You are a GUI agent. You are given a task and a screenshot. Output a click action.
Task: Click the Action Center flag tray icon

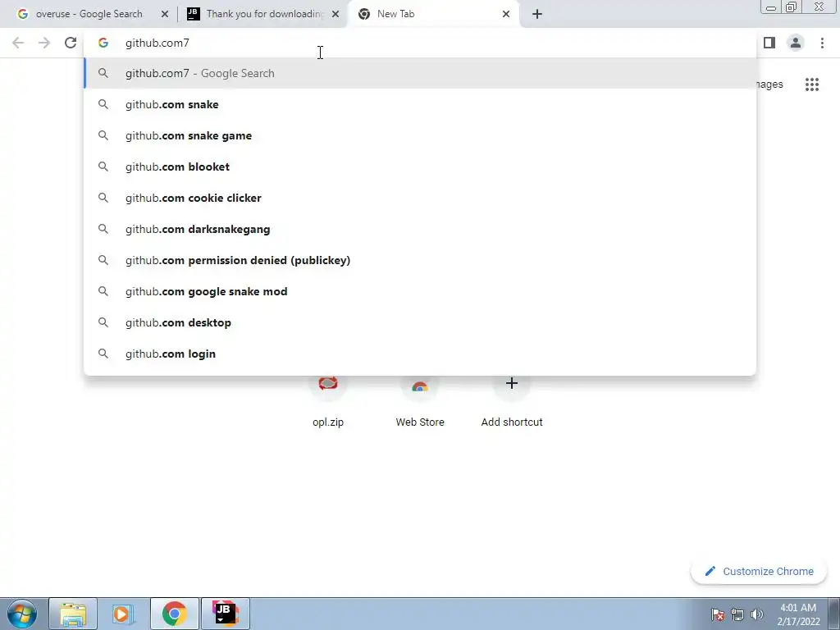[718, 614]
